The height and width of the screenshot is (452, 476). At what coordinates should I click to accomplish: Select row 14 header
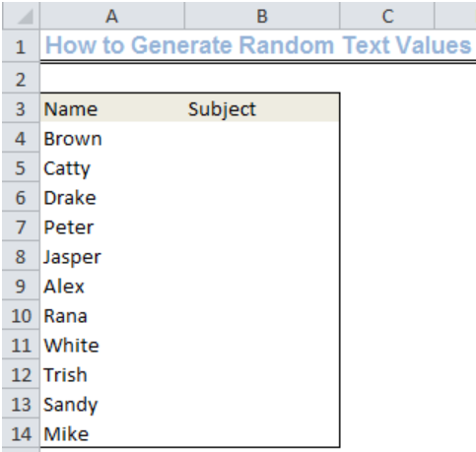click(x=21, y=433)
